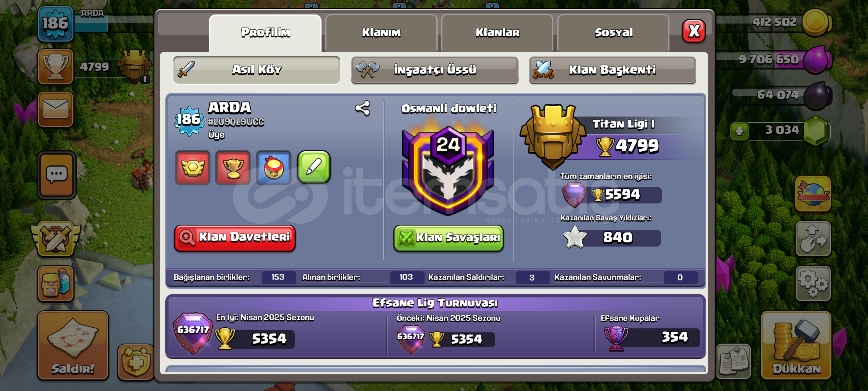Switch to the Klanlar tab
The image size is (868, 391).
497,33
